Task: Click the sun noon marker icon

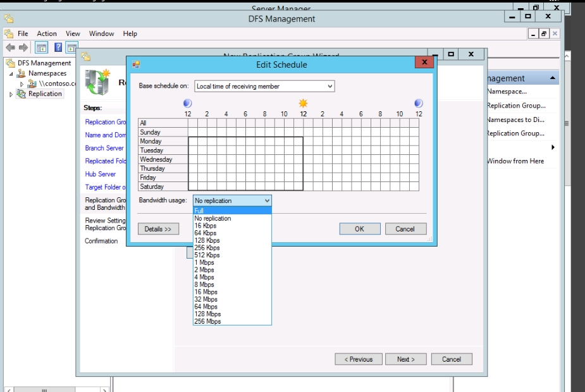Action: pos(304,103)
